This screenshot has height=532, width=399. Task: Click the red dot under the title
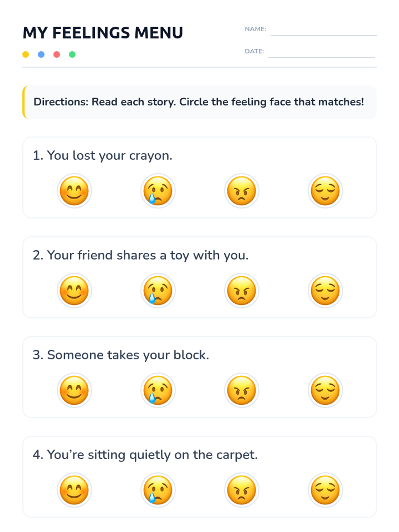57,55
